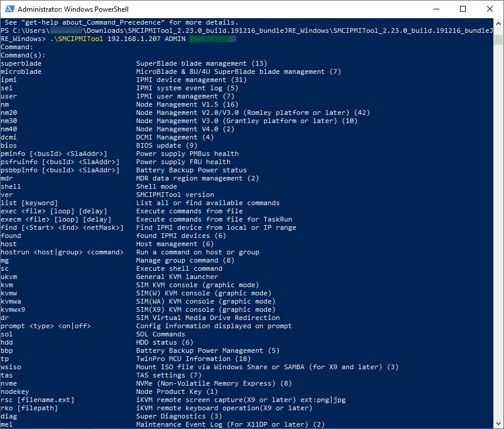This screenshot has height=429, width=504.
Task: Maximize the PowerShell window
Action: coord(463,9)
